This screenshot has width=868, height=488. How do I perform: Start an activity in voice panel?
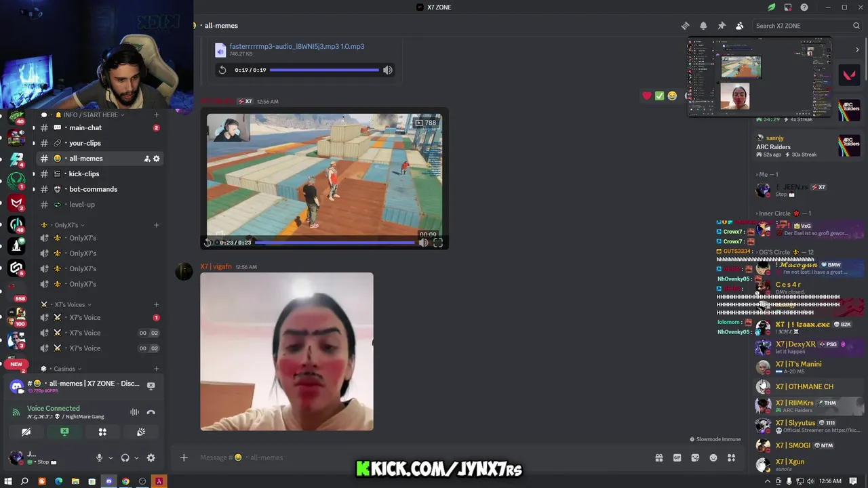[102, 432]
